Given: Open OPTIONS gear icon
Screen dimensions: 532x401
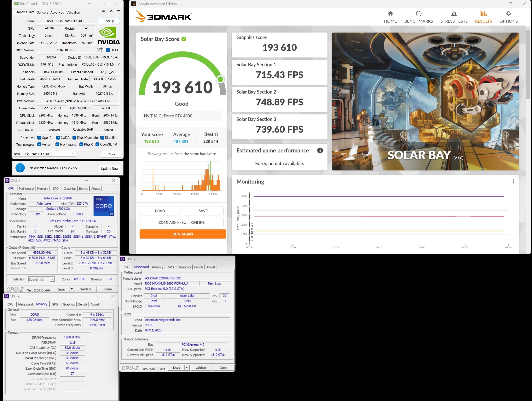Looking at the screenshot, I should 508,14.
